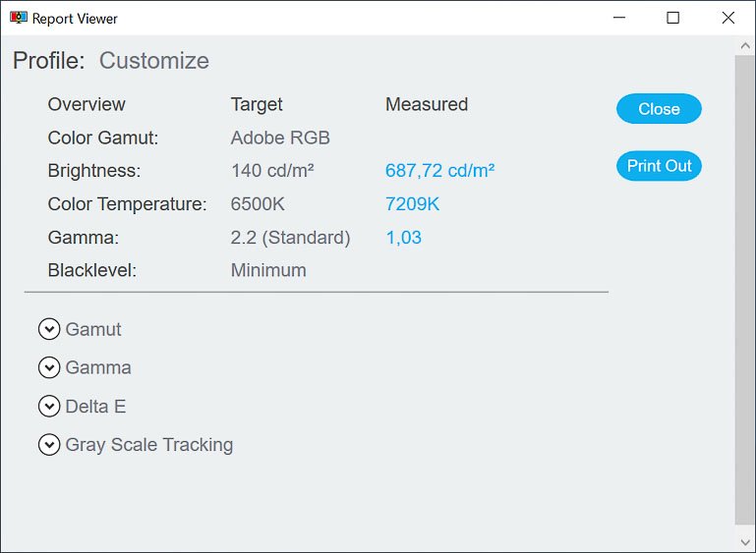Expand the Gamma section chevron
Screen dimensions: 756x553
coord(49,367)
